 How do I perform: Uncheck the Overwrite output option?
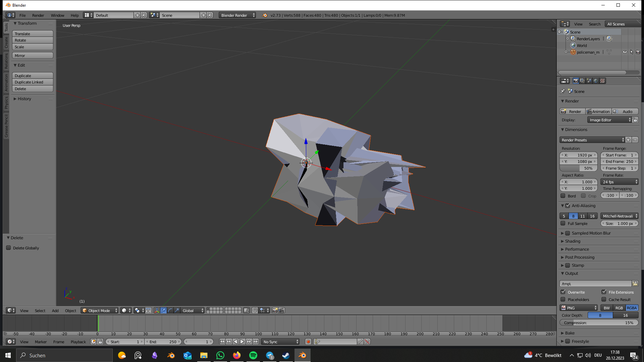[563, 292]
